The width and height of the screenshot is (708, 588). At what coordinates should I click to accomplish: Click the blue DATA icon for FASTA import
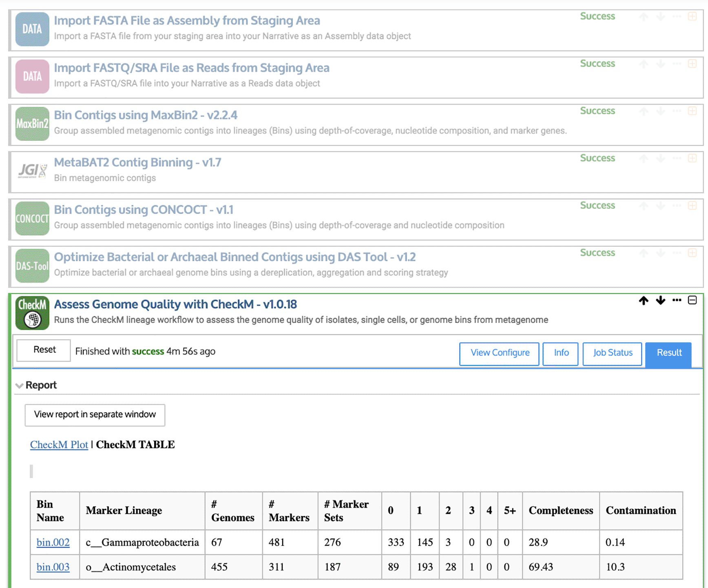pyautogui.click(x=32, y=29)
